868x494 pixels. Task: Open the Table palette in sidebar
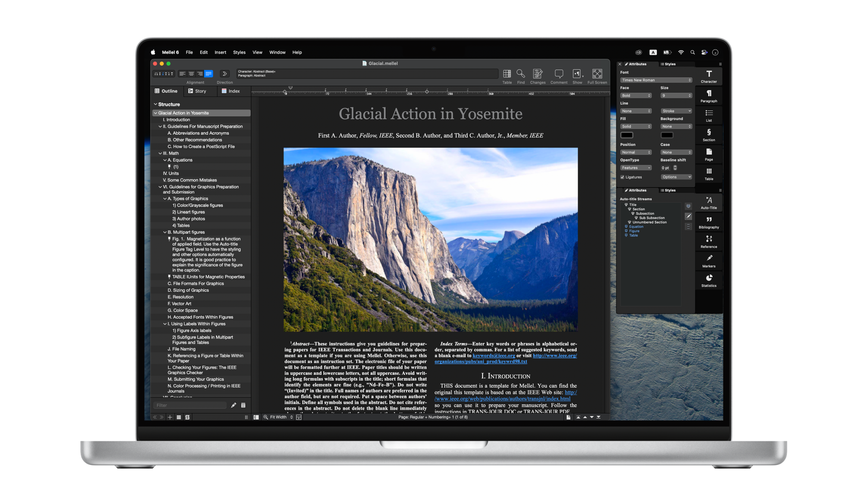coord(709,174)
